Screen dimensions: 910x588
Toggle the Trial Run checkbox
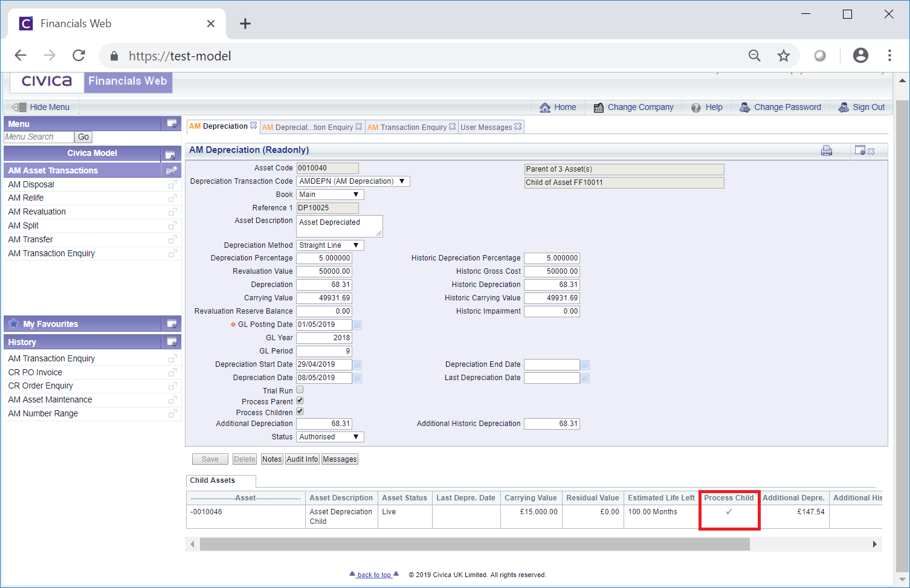click(x=300, y=390)
